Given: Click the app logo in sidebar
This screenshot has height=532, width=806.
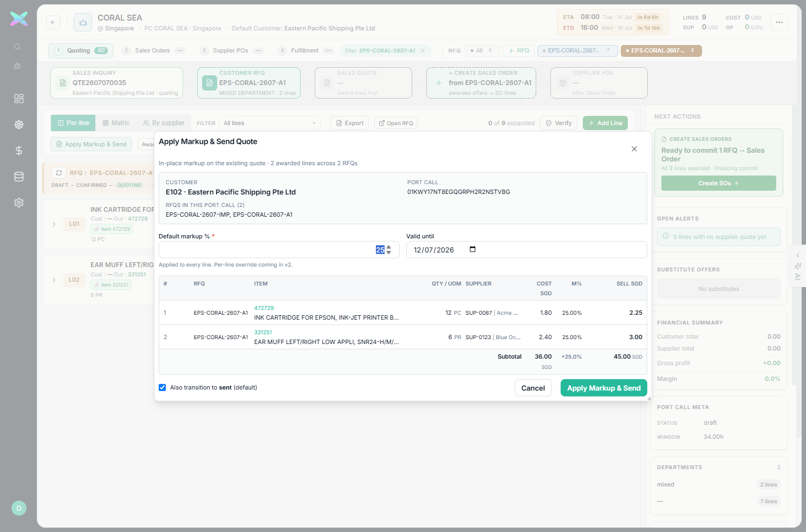Looking at the screenshot, I should click(x=19, y=19).
